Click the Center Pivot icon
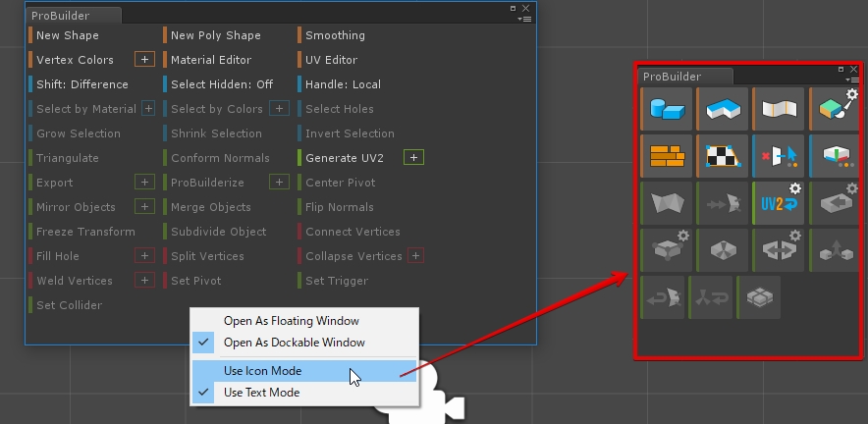 tap(723, 250)
